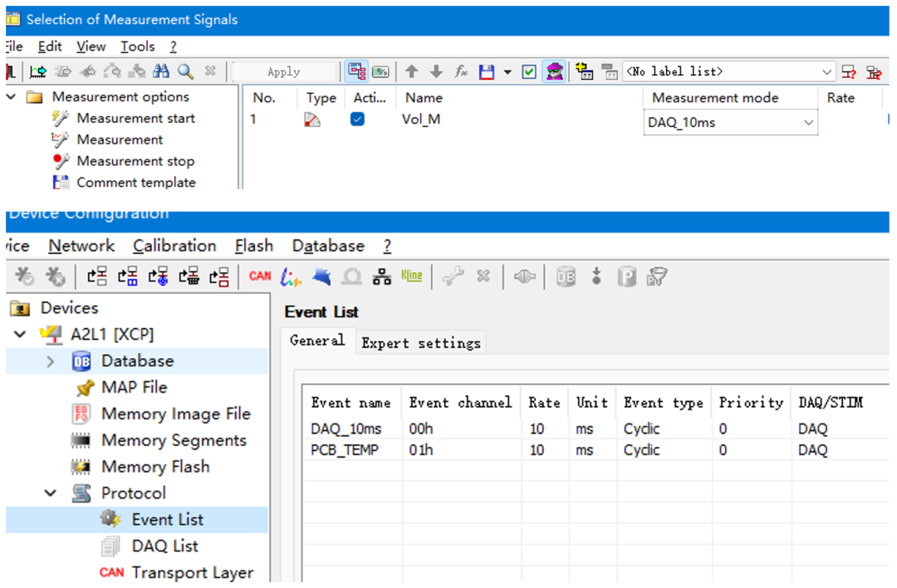Click the Apply button
Viewport: 897px width, 588px height.
pyautogui.click(x=284, y=72)
